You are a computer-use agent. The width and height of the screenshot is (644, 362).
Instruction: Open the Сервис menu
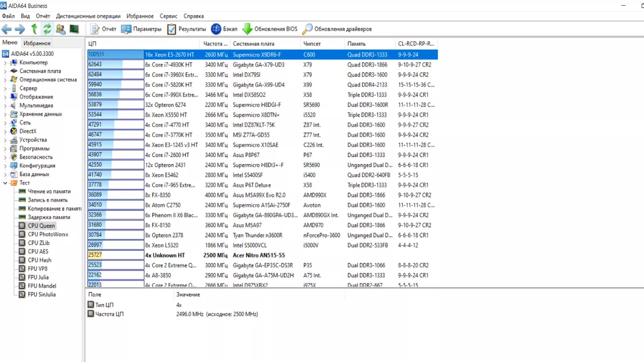168,16
